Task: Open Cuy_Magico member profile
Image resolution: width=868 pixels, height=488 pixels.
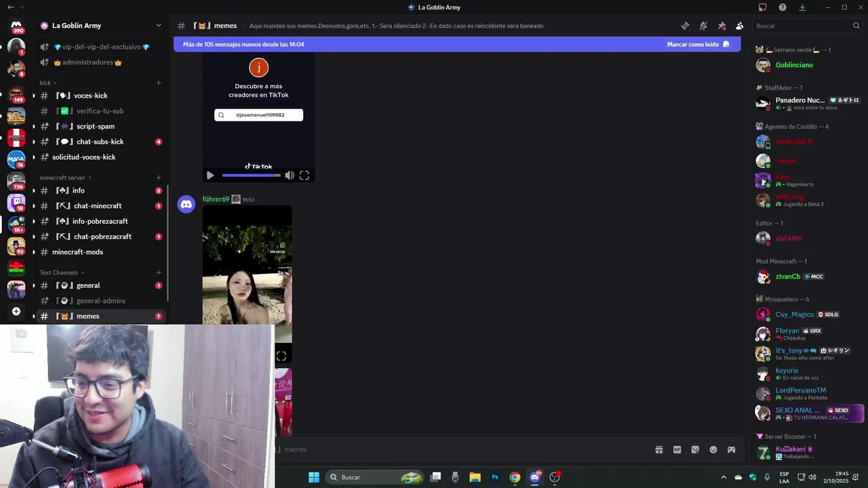Action: tap(809, 314)
